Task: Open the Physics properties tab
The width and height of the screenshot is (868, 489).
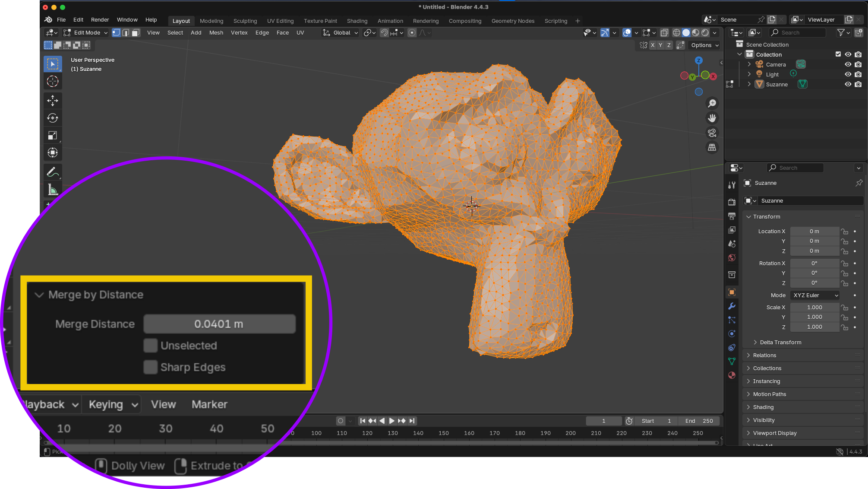Action: tap(732, 334)
